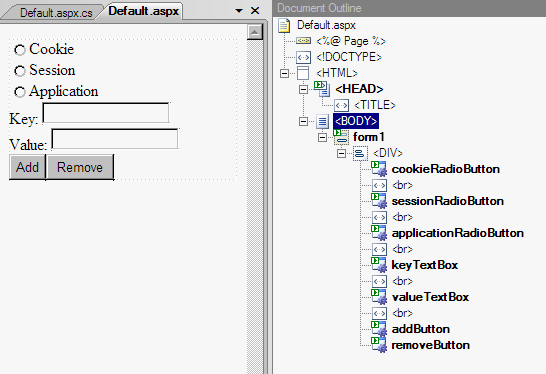This screenshot has height=374, width=546.
Task: Click the Key text box
Action: coord(106,113)
